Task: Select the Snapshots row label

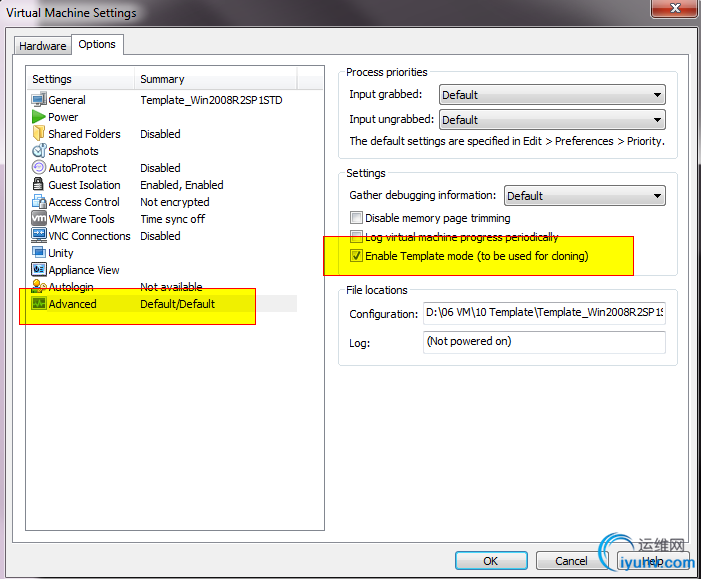Action: pyautogui.click(x=73, y=151)
